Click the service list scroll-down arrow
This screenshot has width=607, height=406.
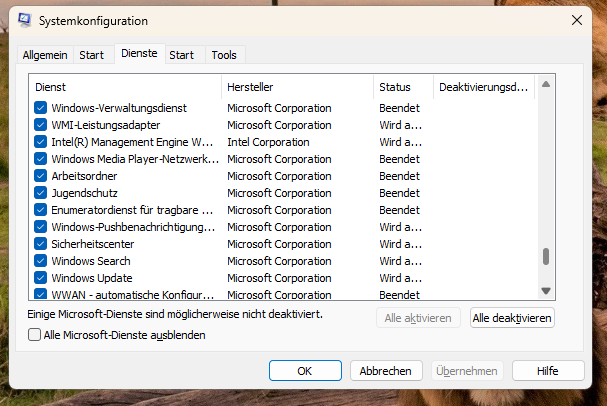546,290
